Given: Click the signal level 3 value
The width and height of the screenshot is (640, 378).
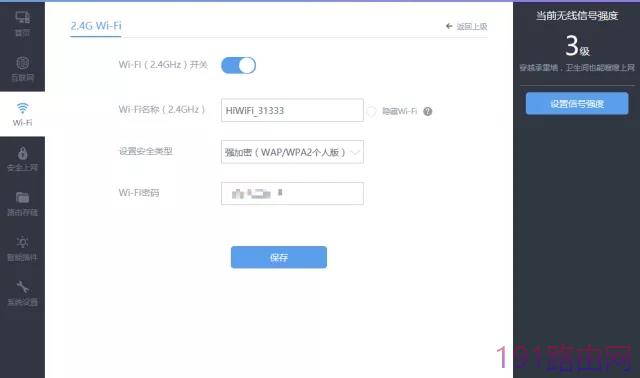Looking at the screenshot, I should coord(577,46).
